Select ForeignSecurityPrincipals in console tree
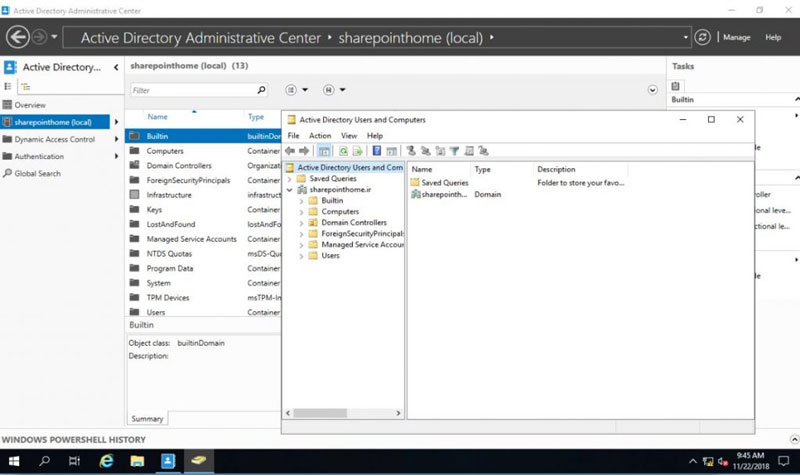This screenshot has height=475, width=800. 362,233
